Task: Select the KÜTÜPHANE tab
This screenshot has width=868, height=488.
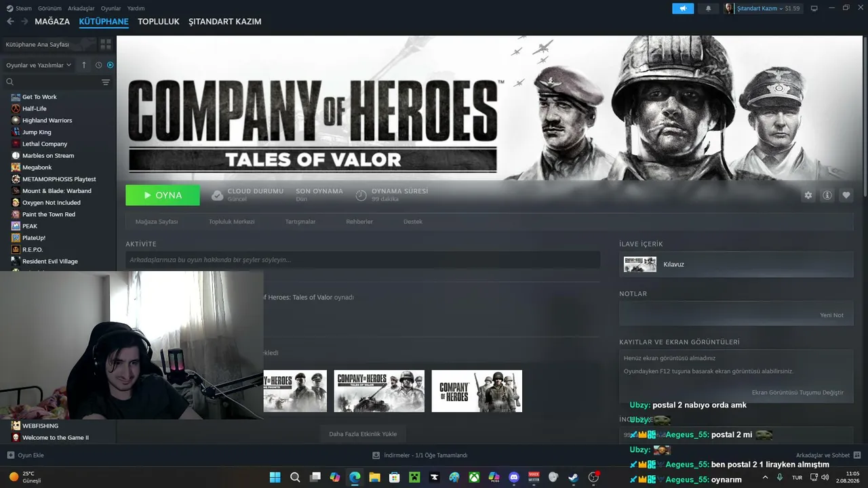Action: (x=104, y=22)
